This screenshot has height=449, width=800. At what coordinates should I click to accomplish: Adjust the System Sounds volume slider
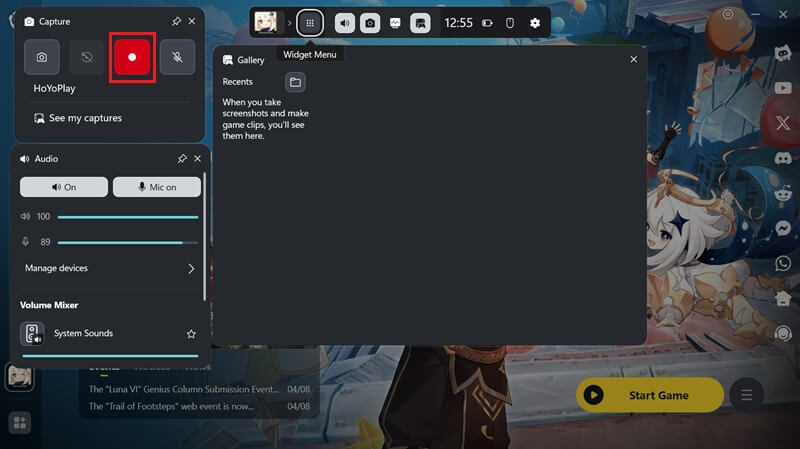110,356
